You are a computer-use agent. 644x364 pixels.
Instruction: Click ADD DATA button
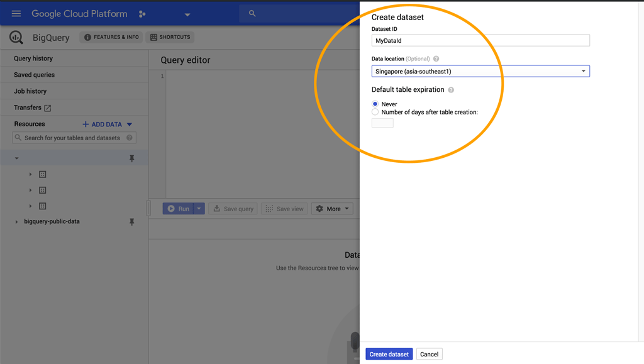pyautogui.click(x=103, y=124)
